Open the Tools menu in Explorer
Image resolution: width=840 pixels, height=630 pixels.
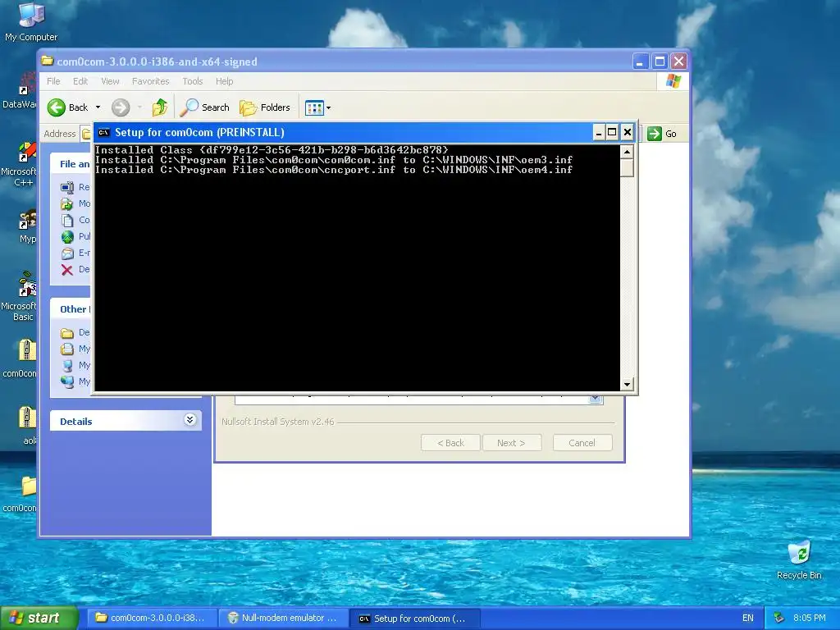(192, 81)
